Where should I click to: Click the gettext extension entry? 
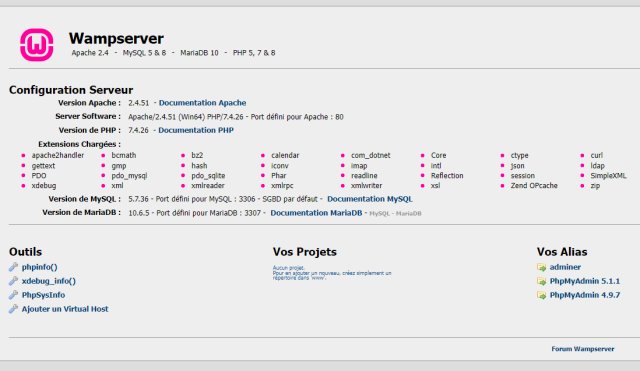43,166
